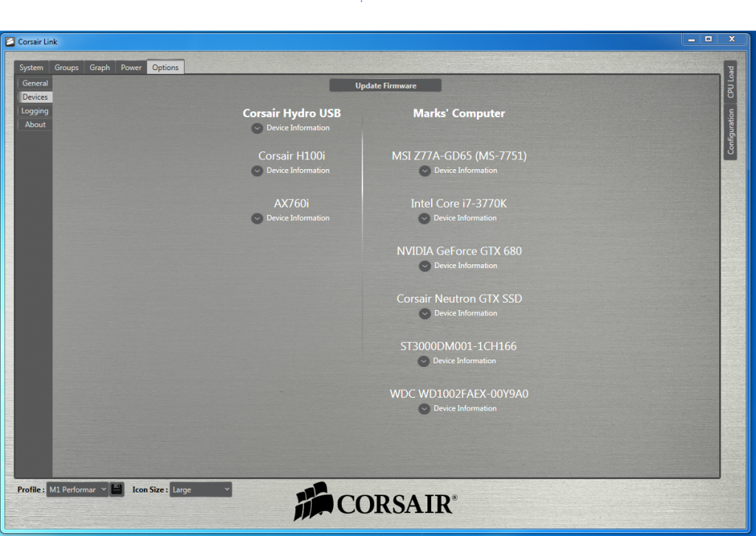
Task: Switch to the System tab
Action: (x=31, y=67)
